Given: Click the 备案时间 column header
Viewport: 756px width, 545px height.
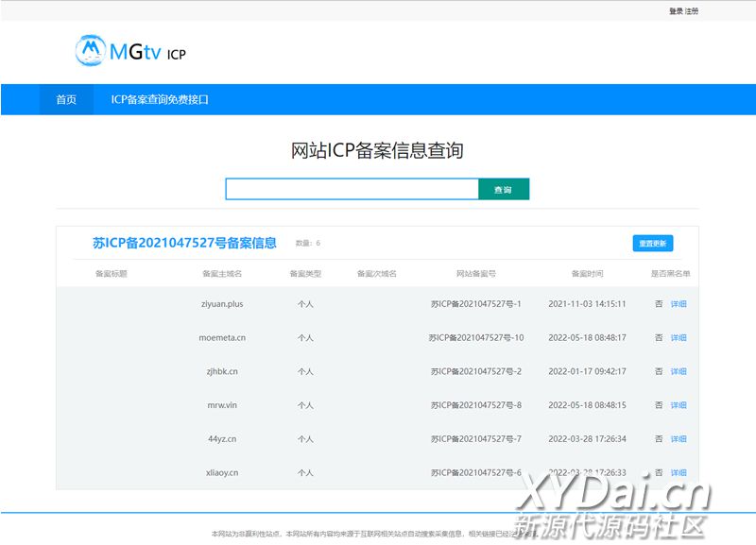Looking at the screenshot, I should tap(587, 274).
